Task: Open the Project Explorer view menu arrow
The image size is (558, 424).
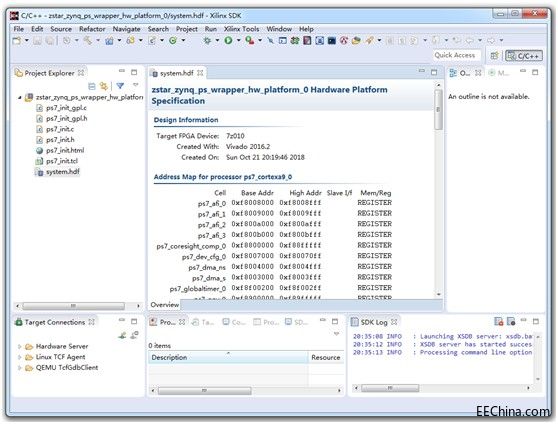Action: (x=136, y=85)
